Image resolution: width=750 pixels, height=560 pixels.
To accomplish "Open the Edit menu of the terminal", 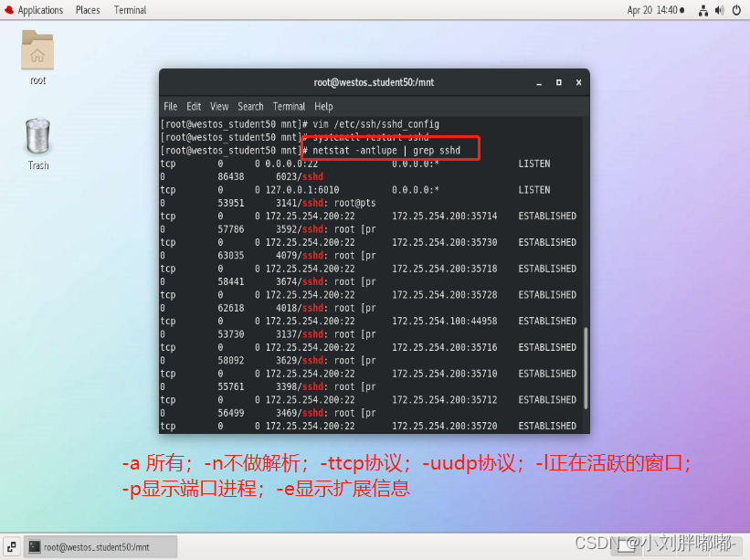I will point(194,106).
